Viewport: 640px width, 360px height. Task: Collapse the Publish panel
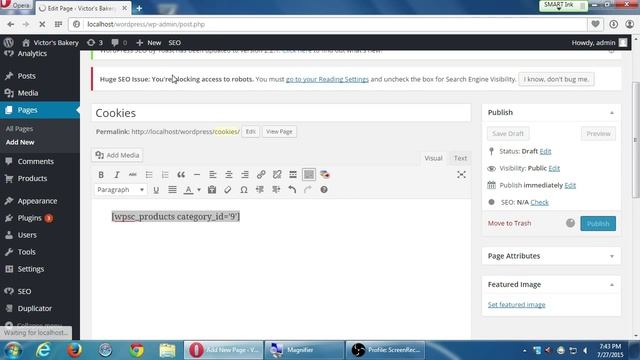tap(611, 113)
